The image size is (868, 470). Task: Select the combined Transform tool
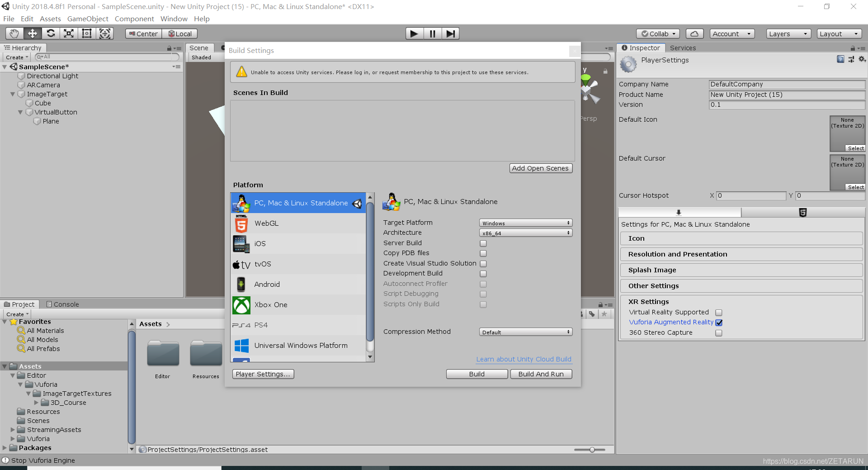[x=105, y=33]
